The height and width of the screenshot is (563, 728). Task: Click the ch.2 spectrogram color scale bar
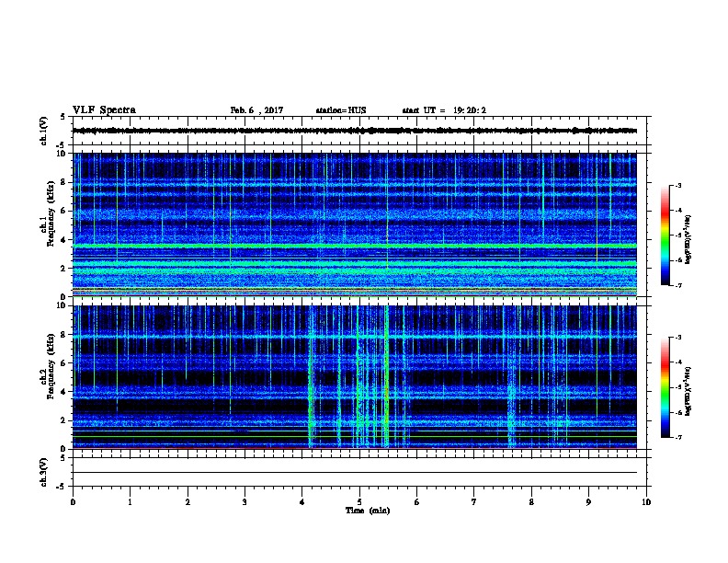tap(665, 387)
